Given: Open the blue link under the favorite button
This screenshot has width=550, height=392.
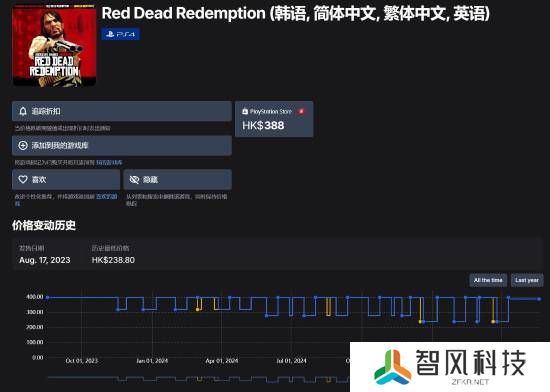Looking at the screenshot, I should (x=107, y=196).
